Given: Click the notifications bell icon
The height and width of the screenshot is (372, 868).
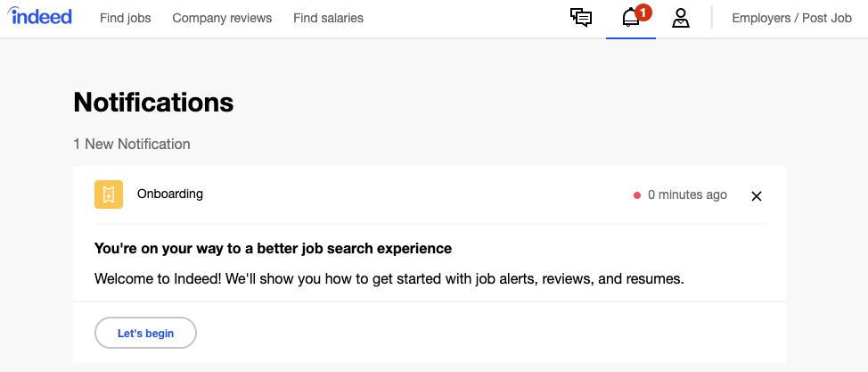Looking at the screenshot, I should (631, 18).
